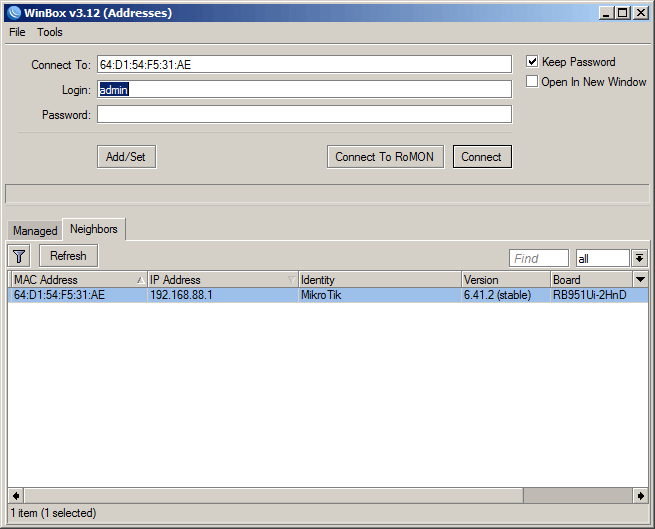Open the column chooser arrow after Board
655x529 pixels.
tap(640, 279)
